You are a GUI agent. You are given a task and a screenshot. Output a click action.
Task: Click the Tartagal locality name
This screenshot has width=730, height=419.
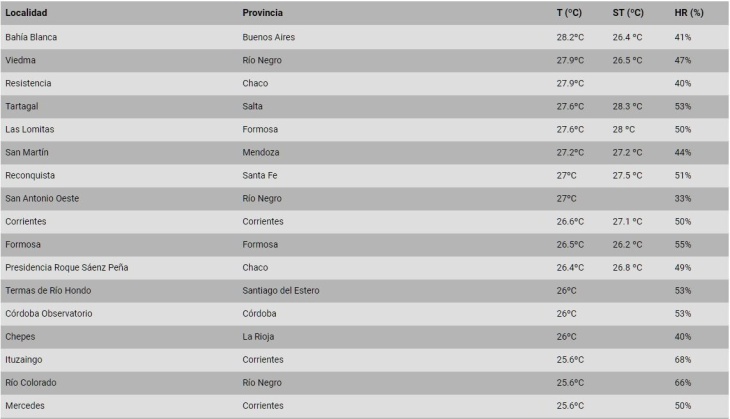click(22, 107)
